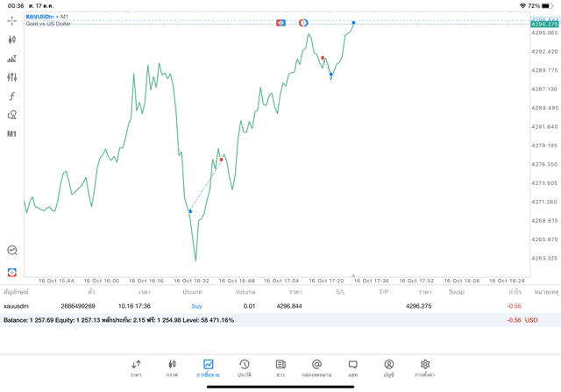Viewport: 561px width, 392px height.
Task: Select the xauusdm open buy position row
Action: (x=263, y=306)
